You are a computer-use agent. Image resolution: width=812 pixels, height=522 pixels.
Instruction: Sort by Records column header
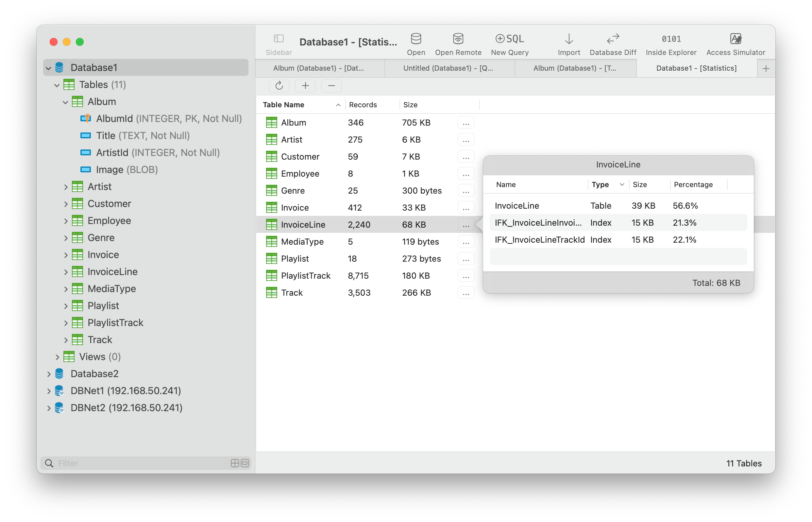372,105
